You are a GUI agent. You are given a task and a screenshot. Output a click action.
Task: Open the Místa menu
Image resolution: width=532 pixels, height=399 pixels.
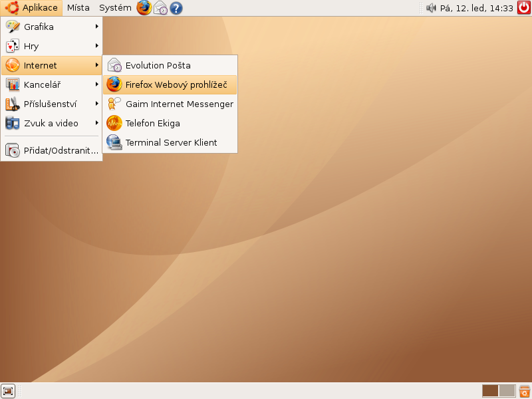(78, 8)
